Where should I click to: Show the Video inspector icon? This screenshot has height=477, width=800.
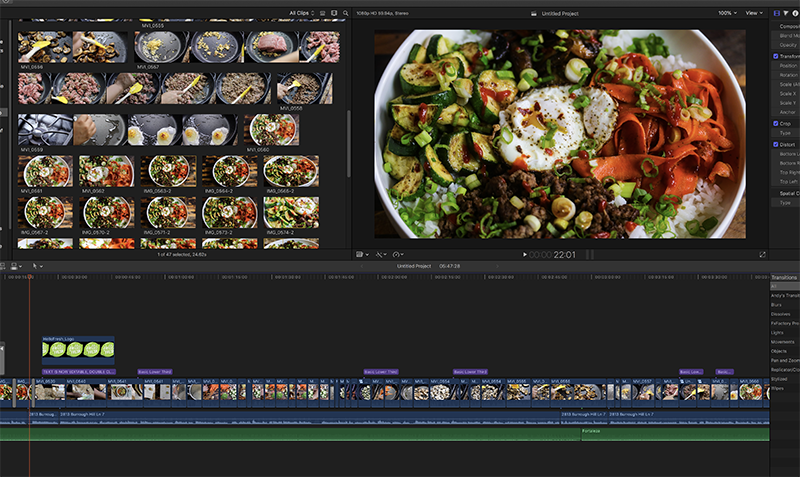(777, 13)
